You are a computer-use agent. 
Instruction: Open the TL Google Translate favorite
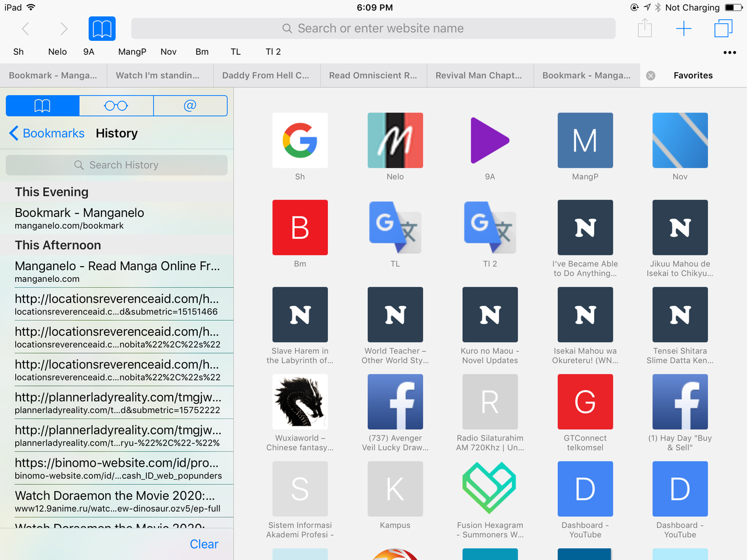tap(395, 228)
